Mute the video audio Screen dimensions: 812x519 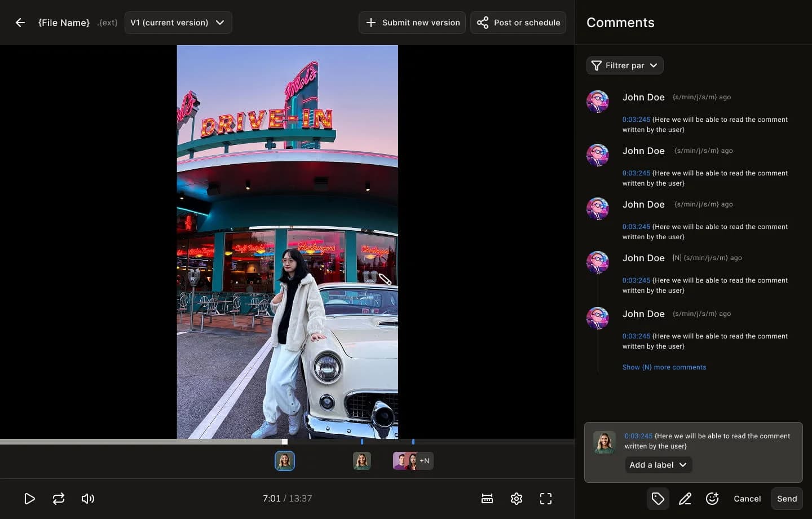coord(88,499)
